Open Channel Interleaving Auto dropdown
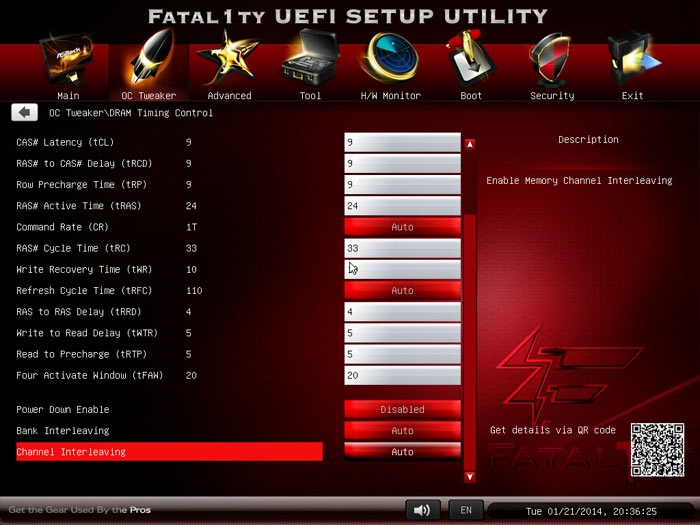The height and width of the screenshot is (525, 700). pyautogui.click(x=402, y=452)
